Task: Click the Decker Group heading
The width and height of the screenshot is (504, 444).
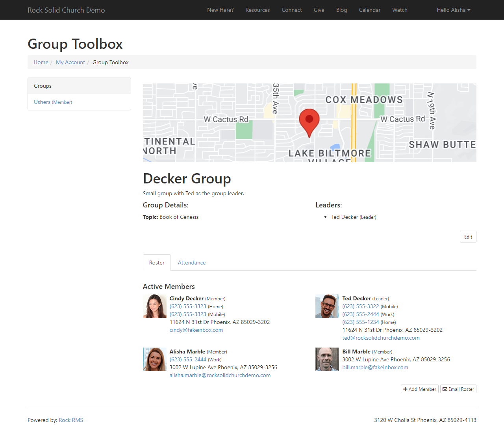Action: 187,179
